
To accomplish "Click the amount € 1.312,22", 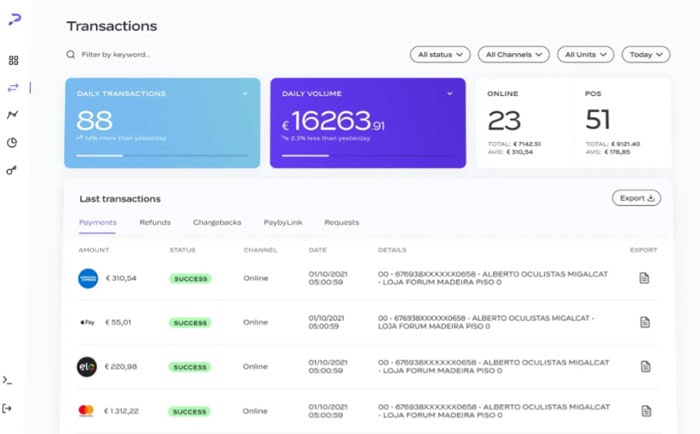I will coord(121,411).
